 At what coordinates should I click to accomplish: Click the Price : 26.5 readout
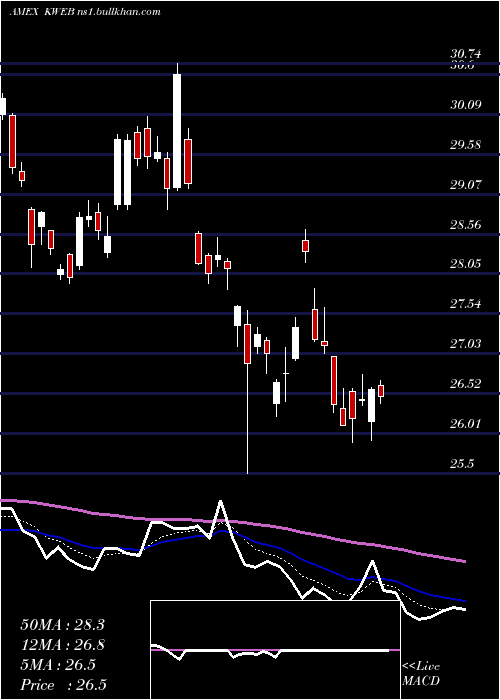coord(63,685)
